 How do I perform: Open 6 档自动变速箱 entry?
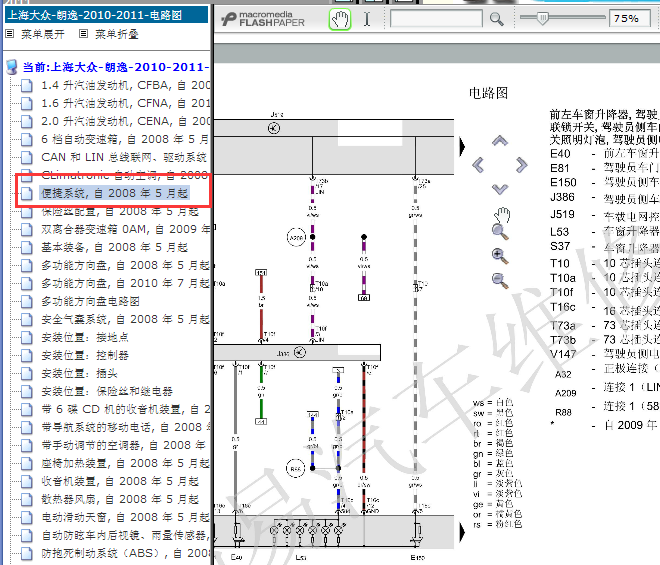125,139
